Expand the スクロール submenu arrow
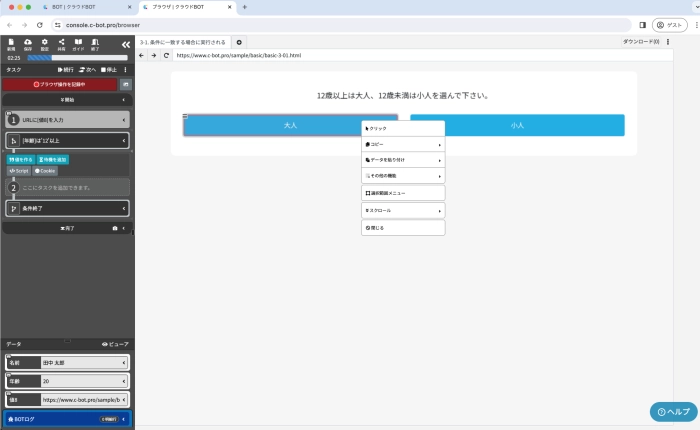The height and width of the screenshot is (430, 700). pos(439,211)
